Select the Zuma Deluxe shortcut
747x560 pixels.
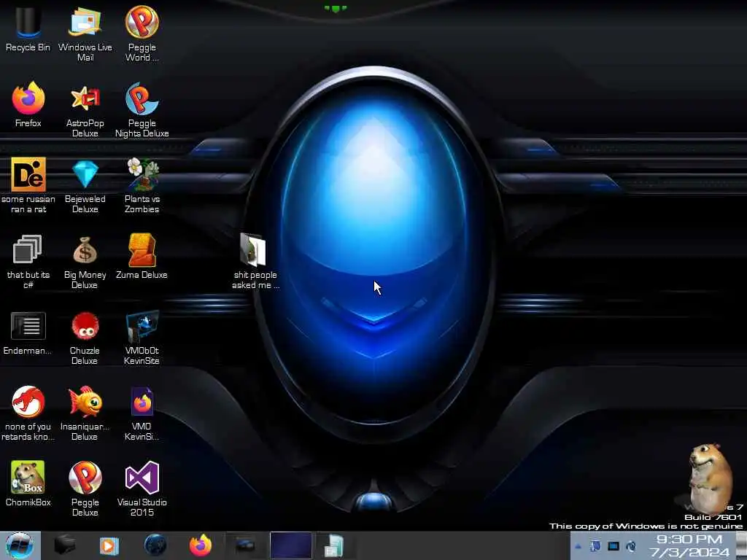click(142, 257)
